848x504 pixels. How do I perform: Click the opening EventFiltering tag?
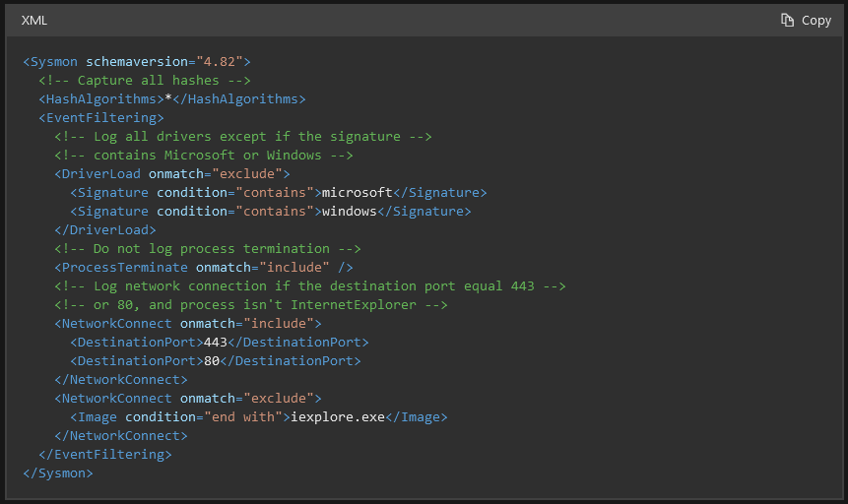(101, 118)
